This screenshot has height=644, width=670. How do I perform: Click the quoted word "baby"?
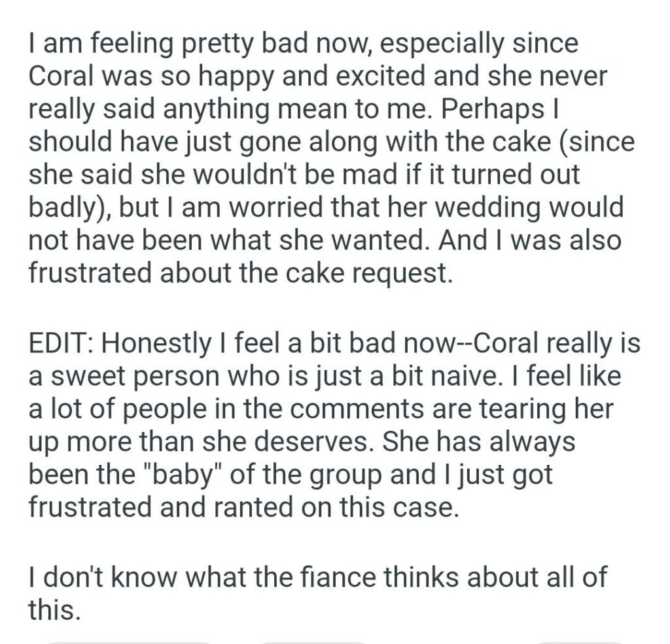157,473
